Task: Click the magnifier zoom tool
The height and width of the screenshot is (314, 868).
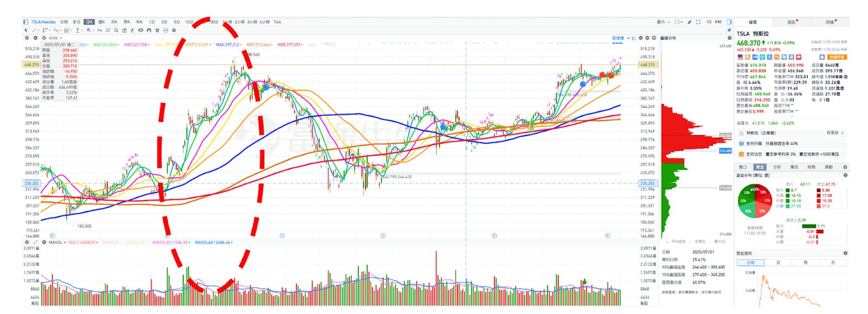Action: pyautogui.click(x=116, y=30)
